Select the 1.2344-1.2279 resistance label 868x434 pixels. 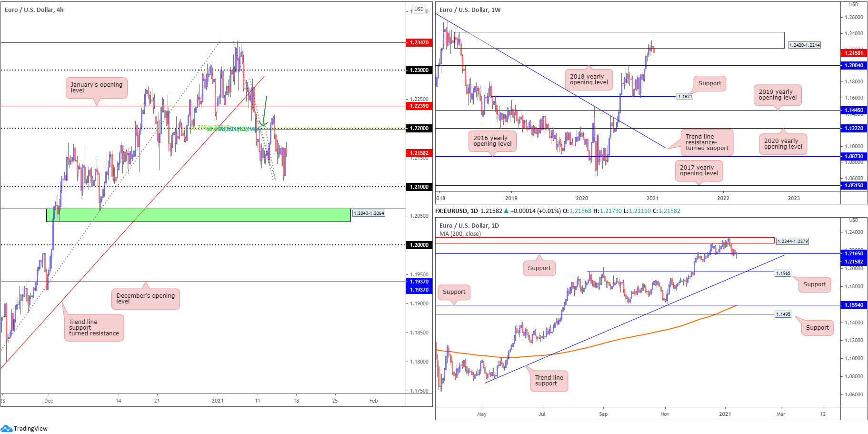tap(792, 241)
